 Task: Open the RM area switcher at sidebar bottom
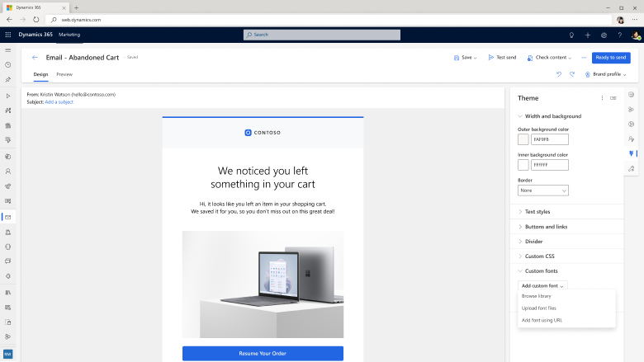7,354
